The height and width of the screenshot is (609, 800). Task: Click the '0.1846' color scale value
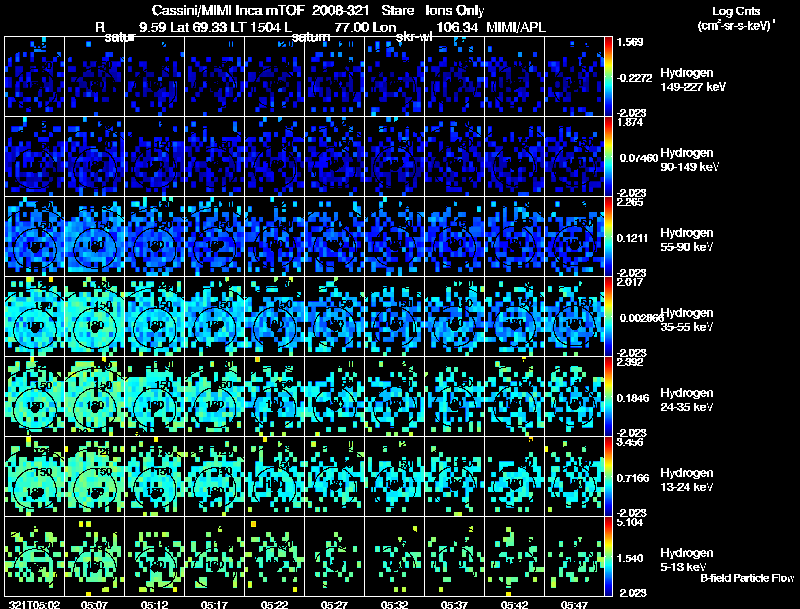point(633,398)
